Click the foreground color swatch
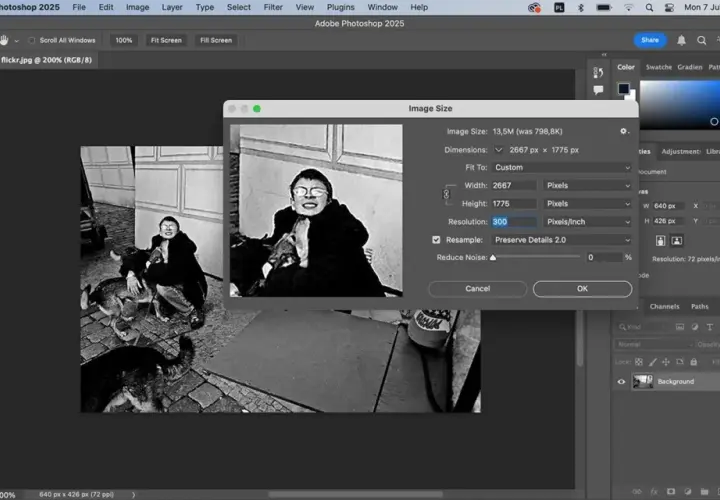The height and width of the screenshot is (500, 720). click(x=623, y=88)
